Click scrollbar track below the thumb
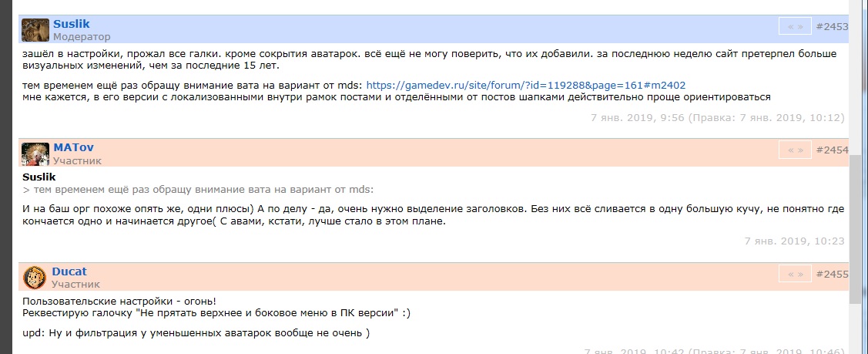868x354 pixels. point(856,322)
